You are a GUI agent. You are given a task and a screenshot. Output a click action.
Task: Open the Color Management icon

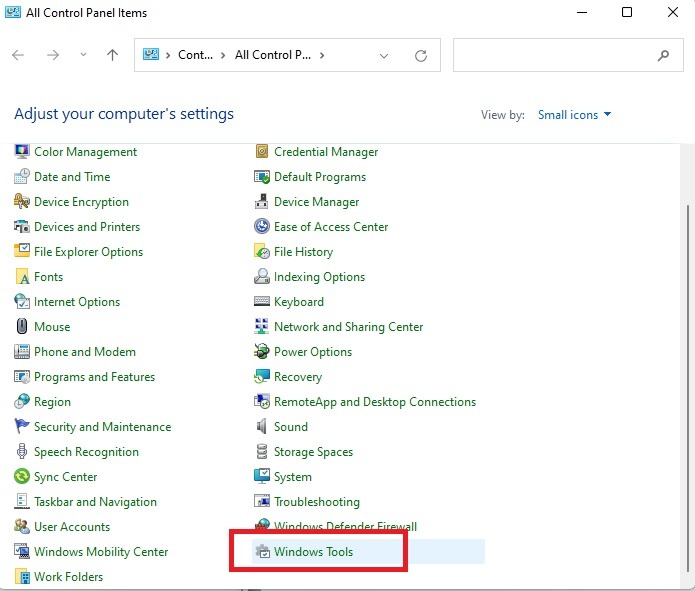tap(22, 152)
